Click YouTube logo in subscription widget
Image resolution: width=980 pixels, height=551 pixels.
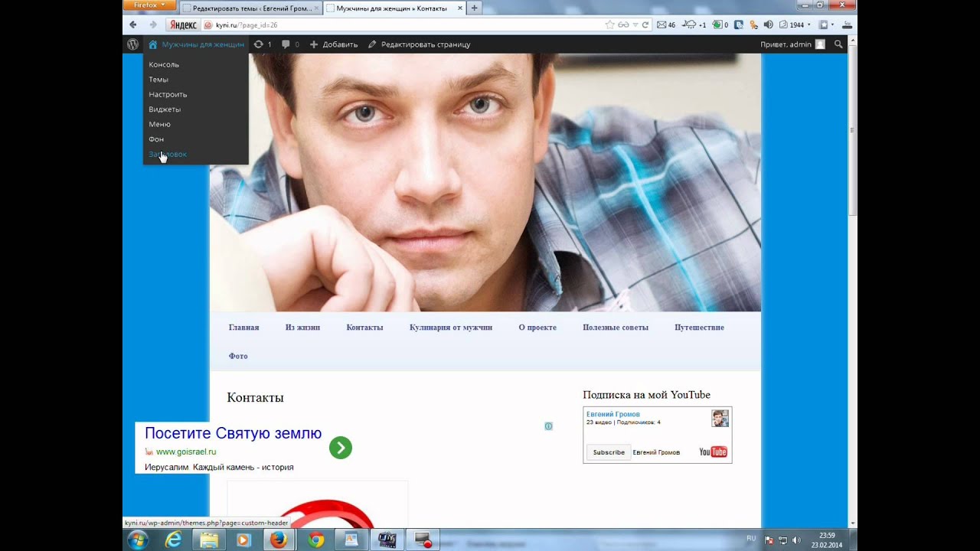713,452
